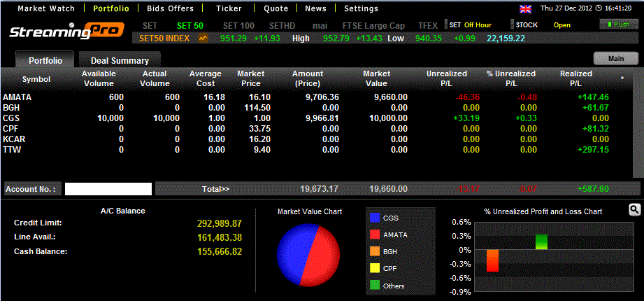The width and height of the screenshot is (644, 301).
Task: Switch to the Deal Summary tab
Action: pos(119,61)
